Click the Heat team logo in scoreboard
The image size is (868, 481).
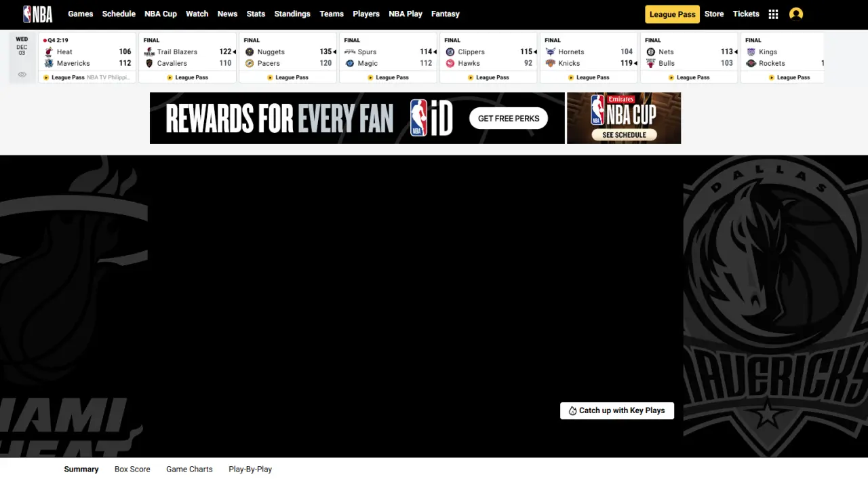48,52
